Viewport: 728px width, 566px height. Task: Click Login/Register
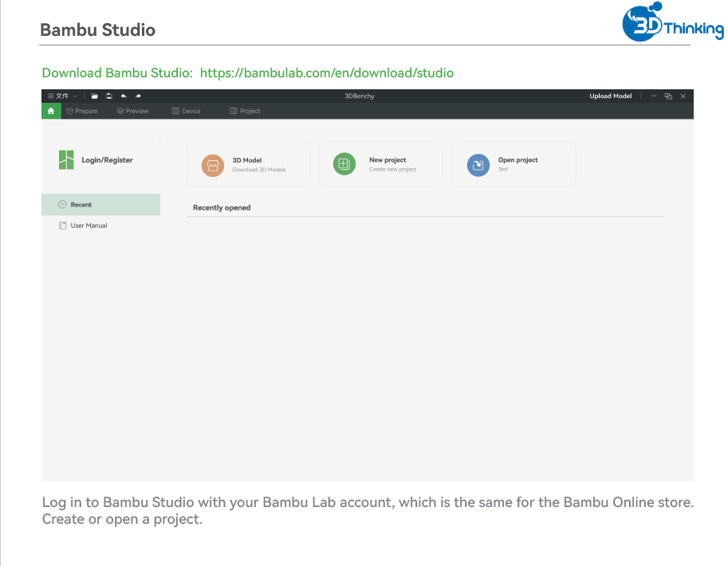tap(108, 159)
